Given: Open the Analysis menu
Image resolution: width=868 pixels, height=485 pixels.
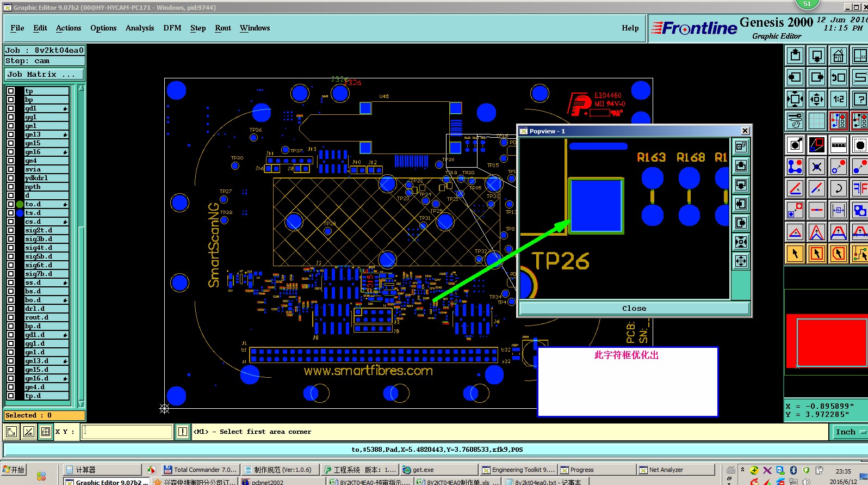Looking at the screenshot, I should click(x=140, y=28).
